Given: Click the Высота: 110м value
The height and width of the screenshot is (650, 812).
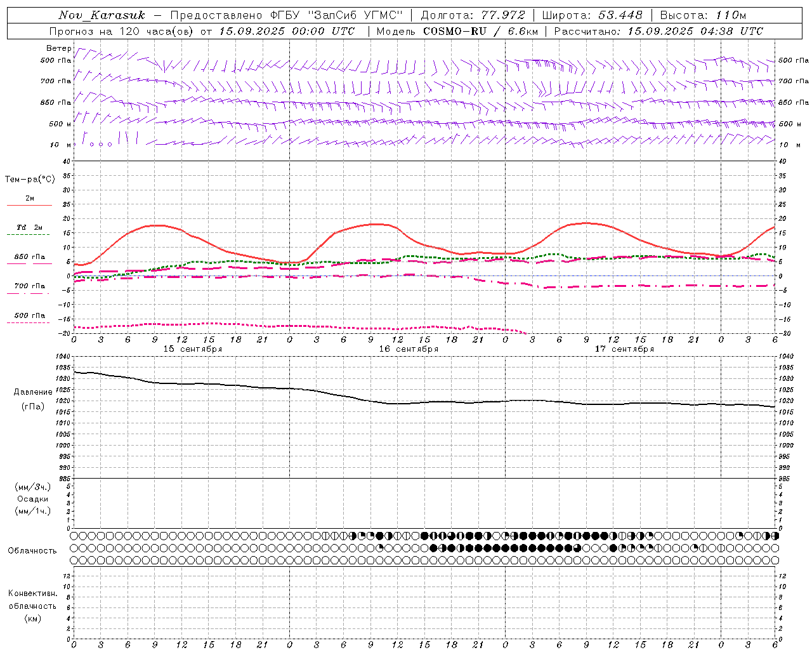Looking at the screenshot, I should click(703, 15).
